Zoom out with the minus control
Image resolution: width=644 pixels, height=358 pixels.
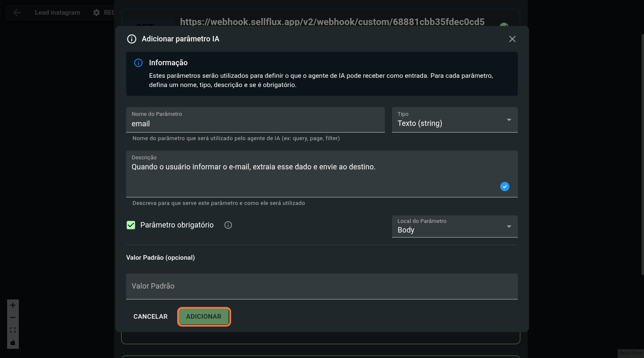(13, 317)
